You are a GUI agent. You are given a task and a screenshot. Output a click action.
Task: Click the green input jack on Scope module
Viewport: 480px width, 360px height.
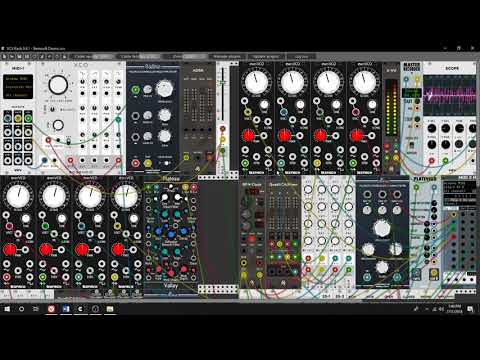tap(446, 161)
